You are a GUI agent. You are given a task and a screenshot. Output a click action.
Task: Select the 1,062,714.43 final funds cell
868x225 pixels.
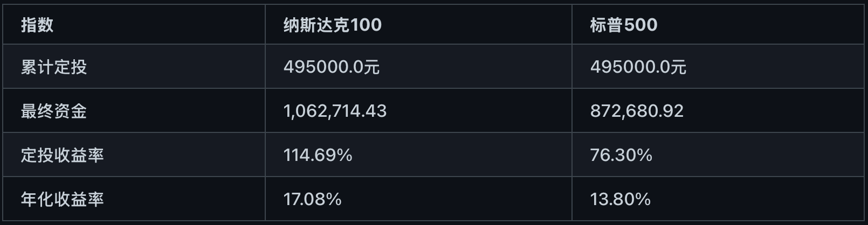coord(335,111)
